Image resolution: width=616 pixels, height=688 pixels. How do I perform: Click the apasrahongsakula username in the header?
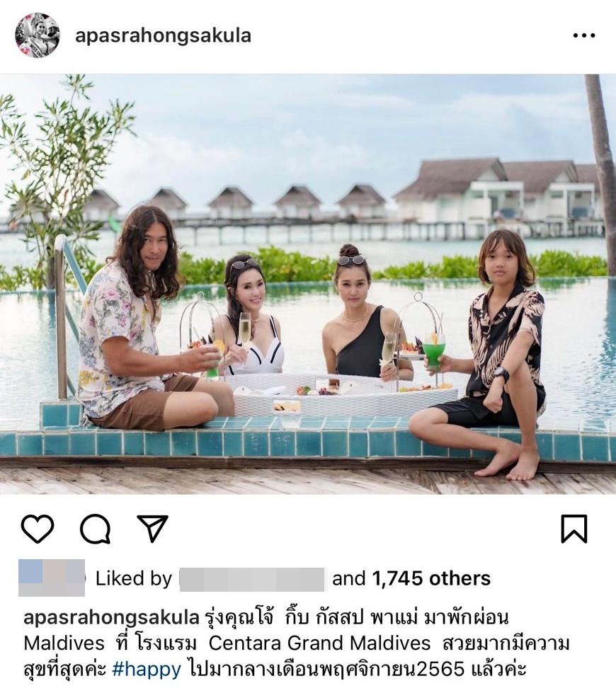163,35
